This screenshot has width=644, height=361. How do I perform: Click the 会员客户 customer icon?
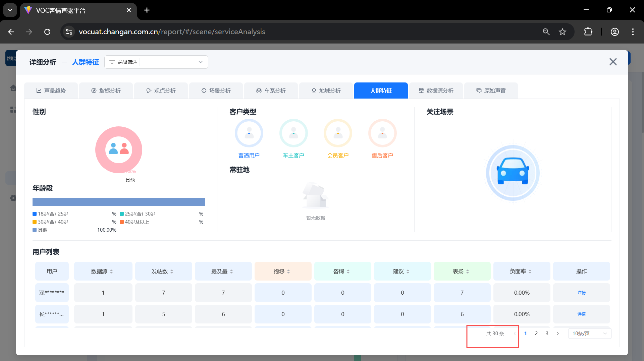[x=338, y=133]
